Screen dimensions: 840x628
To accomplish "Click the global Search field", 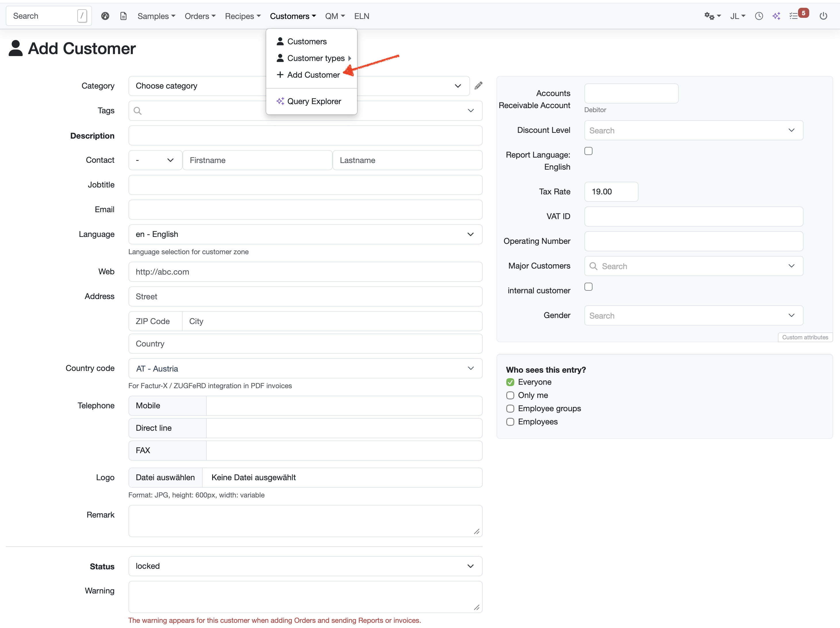I will point(49,16).
